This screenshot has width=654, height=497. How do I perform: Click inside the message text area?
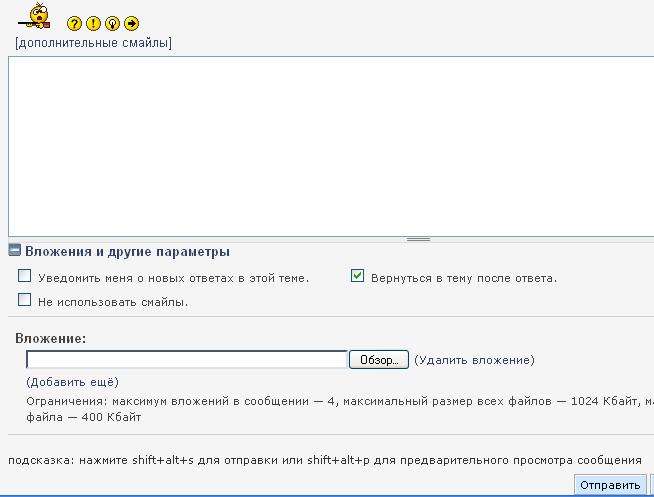[330, 145]
